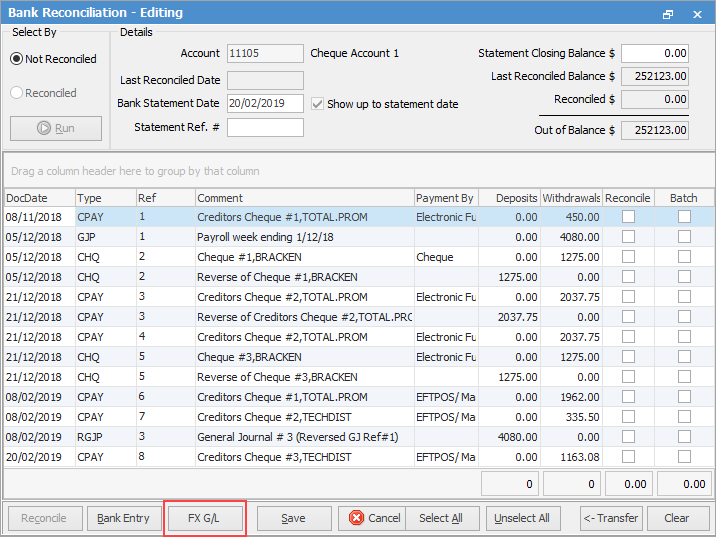The height and width of the screenshot is (537, 716).
Task: Click the Payment By column header
Action: 445,198
